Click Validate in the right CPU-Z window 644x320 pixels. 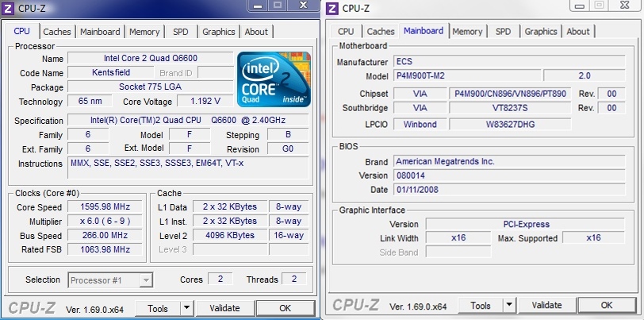(546, 305)
